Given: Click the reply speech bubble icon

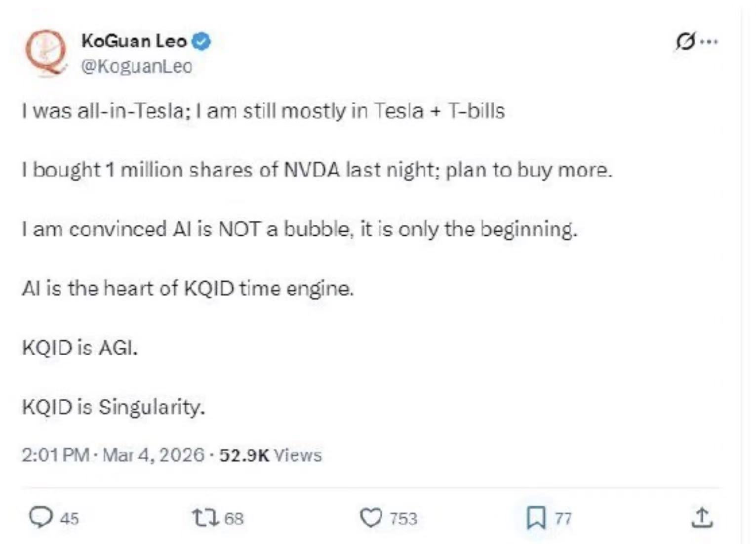Looking at the screenshot, I should 40,517.
